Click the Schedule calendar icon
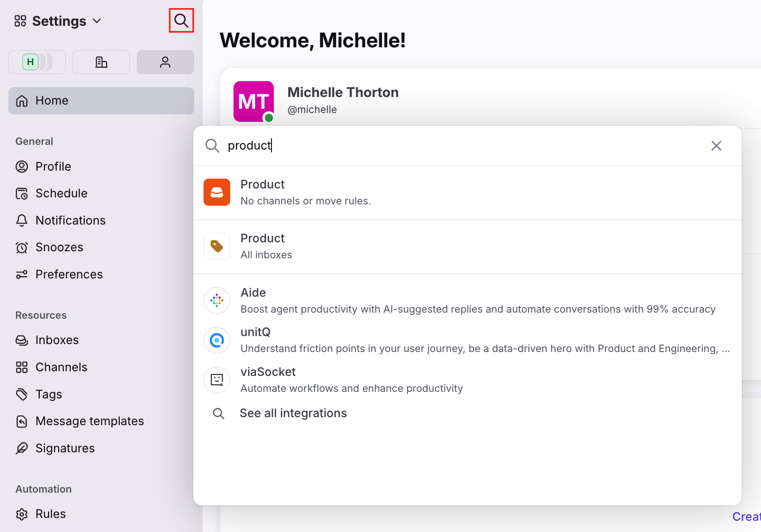The height and width of the screenshot is (532, 761). click(22, 194)
